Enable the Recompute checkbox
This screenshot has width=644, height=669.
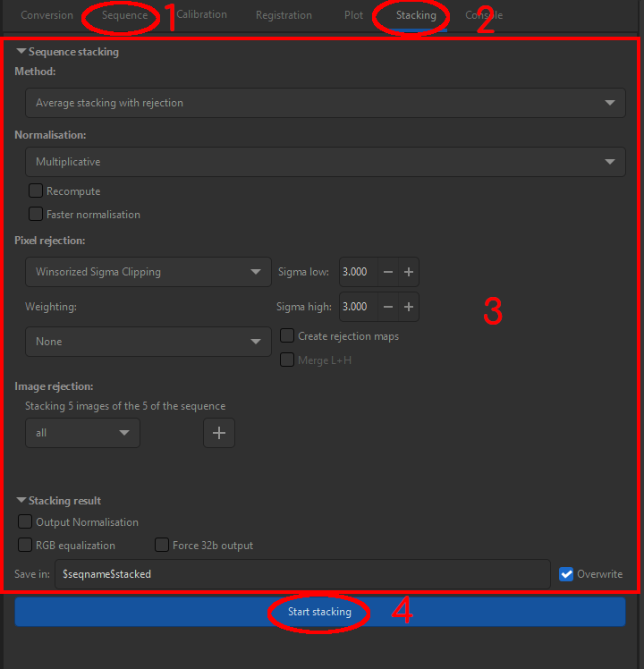pyautogui.click(x=36, y=191)
